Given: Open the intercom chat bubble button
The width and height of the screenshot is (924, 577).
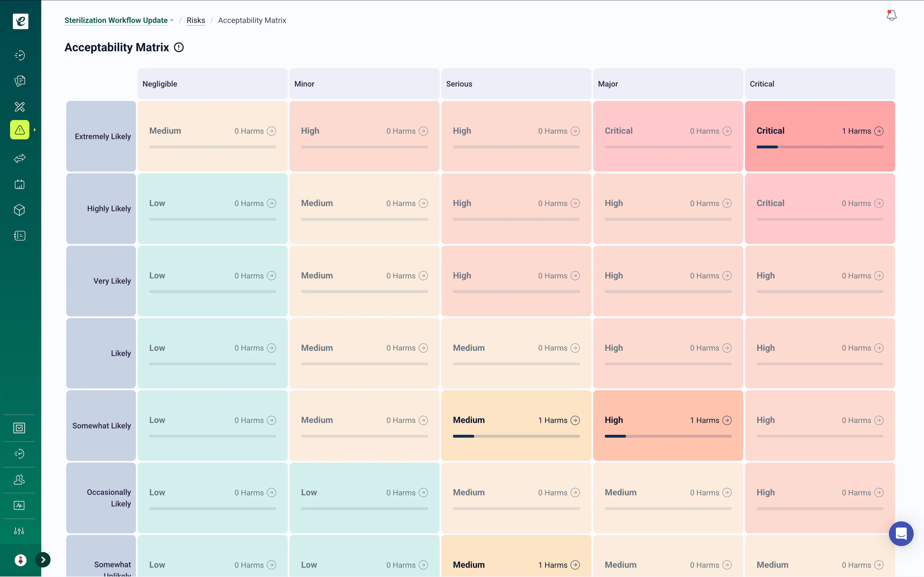Looking at the screenshot, I should pyautogui.click(x=901, y=533).
